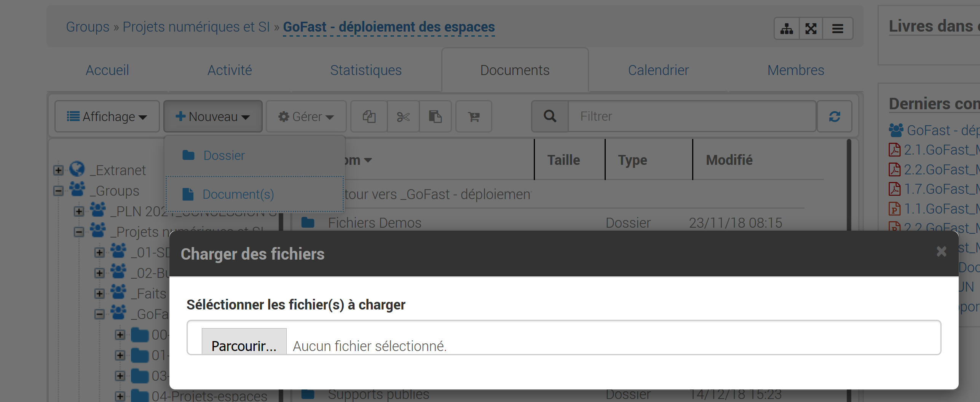Close the Charger des fichiers dialog
The image size is (980, 402).
tap(941, 252)
